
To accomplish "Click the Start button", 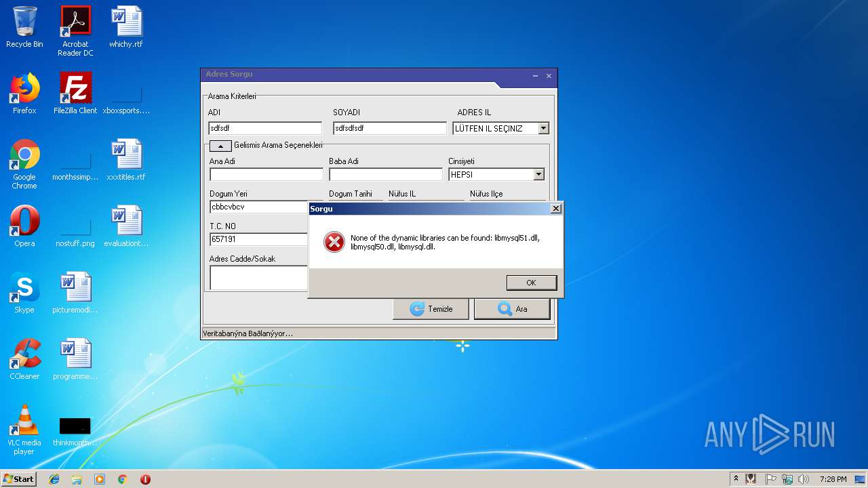I will [19, 479].
